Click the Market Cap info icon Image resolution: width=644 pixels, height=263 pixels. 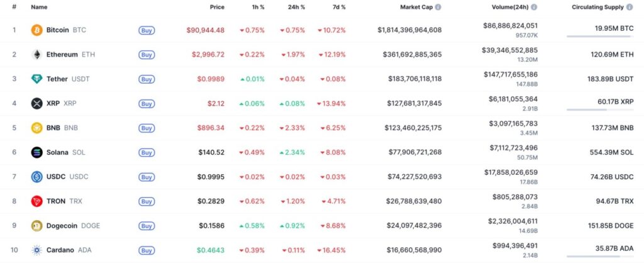pos(438,7)
